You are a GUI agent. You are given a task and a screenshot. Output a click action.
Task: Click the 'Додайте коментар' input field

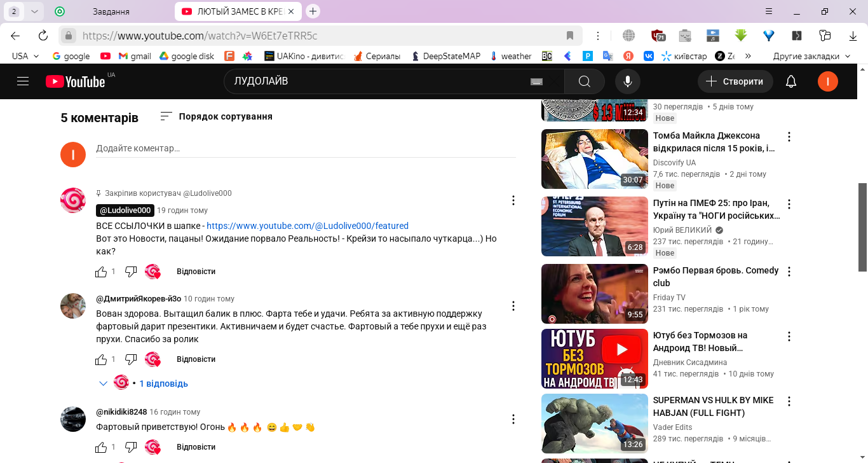(305, 148)
